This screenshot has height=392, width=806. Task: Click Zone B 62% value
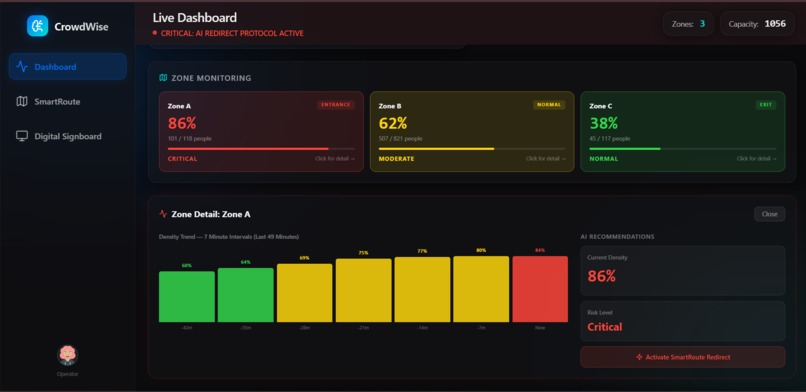[393, 123]
